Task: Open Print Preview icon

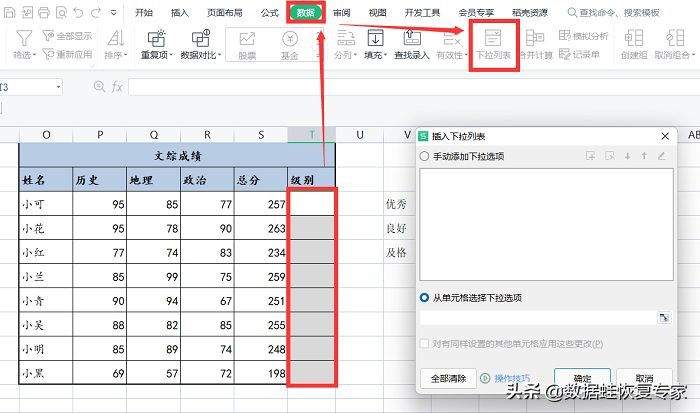Action: pos(61,13)
